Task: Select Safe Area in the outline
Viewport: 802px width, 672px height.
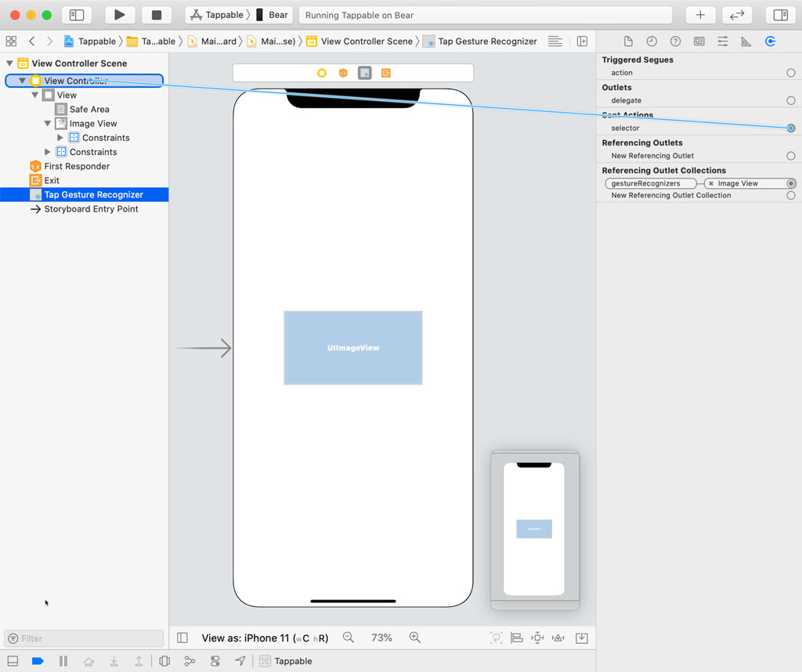Action: tap(85, 109)
